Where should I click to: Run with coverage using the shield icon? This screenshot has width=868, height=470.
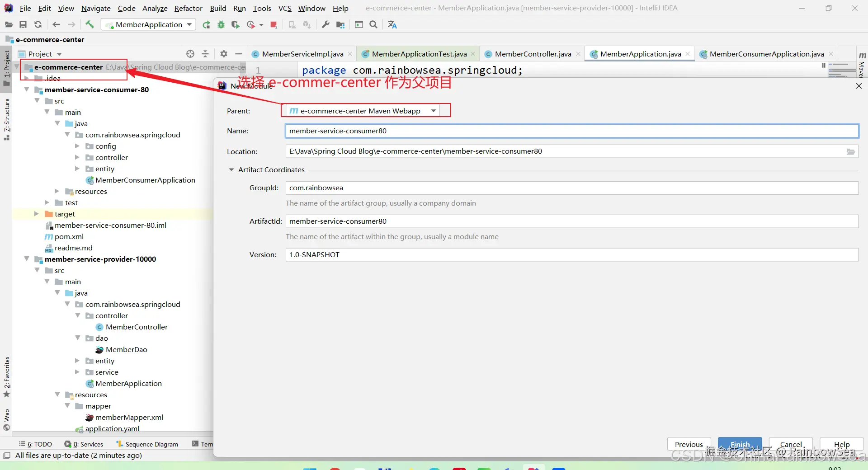[235, 24]
